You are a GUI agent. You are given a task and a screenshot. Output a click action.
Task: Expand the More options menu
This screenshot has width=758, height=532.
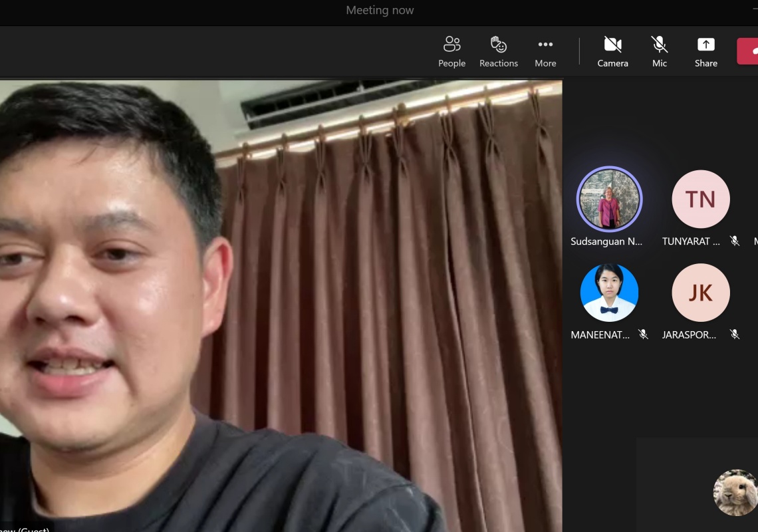tap(545, 52)
